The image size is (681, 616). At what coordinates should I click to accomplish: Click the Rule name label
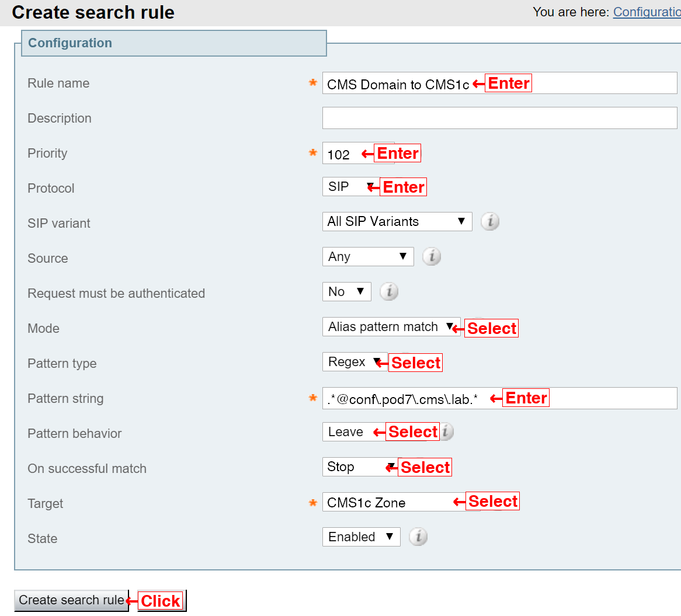click(58, 83)
